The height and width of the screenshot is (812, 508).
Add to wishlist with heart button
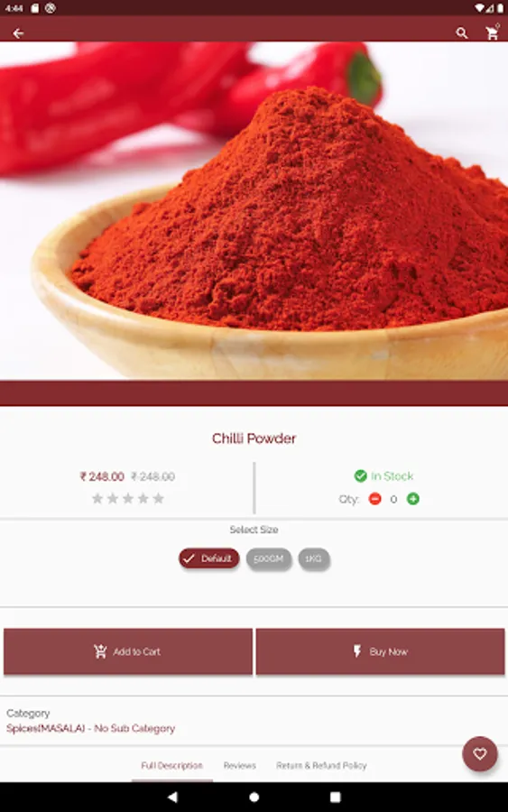click(x=479, y=754)
